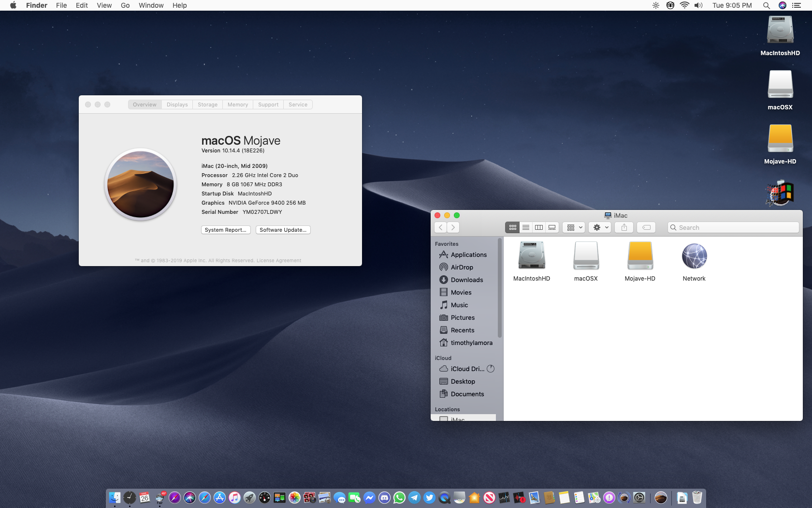Go back in Finder window
This screenshot has height=508, width=812.
click(441, 227)
